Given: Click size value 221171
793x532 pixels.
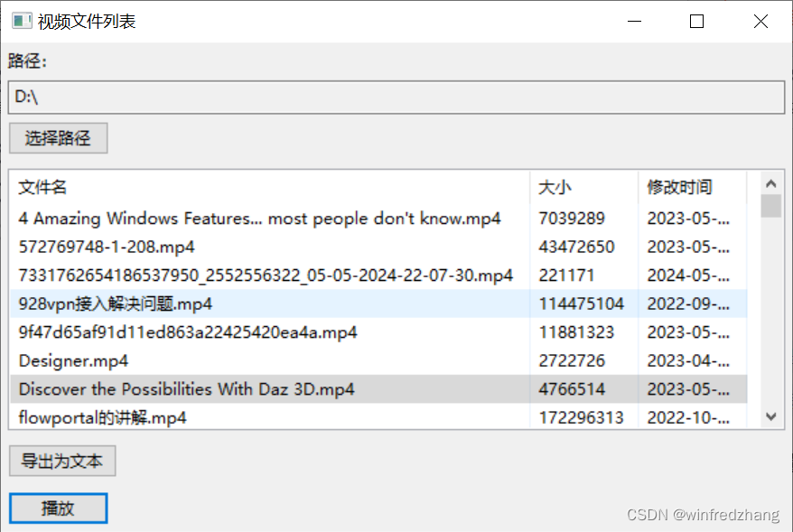Looking at the screenshot, I should 566,275.
